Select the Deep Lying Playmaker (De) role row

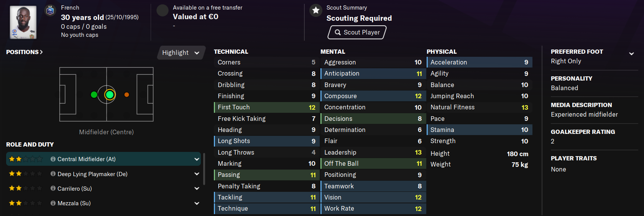click(x=103, y=174)
